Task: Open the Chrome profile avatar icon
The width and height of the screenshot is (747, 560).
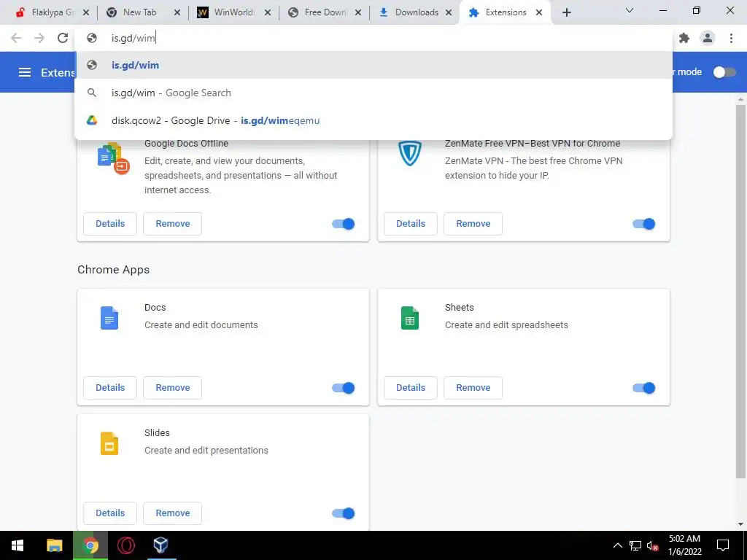Action: pyautogui.click(x=708, y=38)
